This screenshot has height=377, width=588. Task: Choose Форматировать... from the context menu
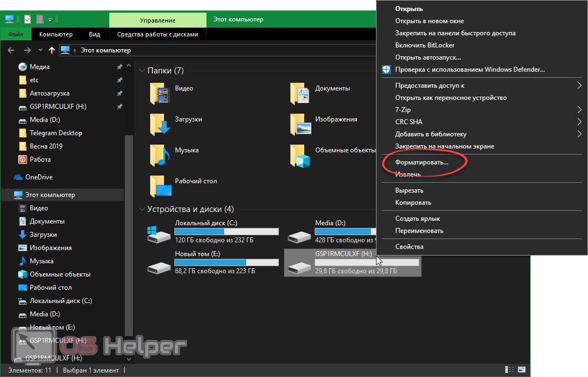[422, 162]
